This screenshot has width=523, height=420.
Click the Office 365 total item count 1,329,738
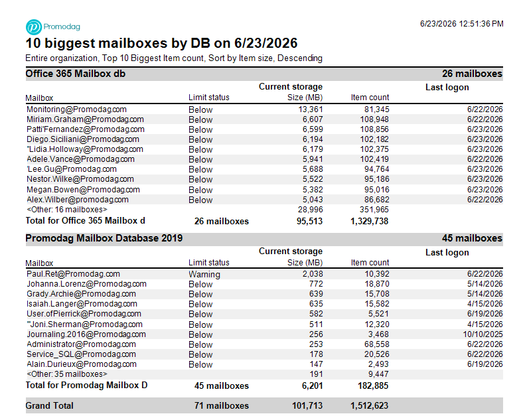[369, 221]
